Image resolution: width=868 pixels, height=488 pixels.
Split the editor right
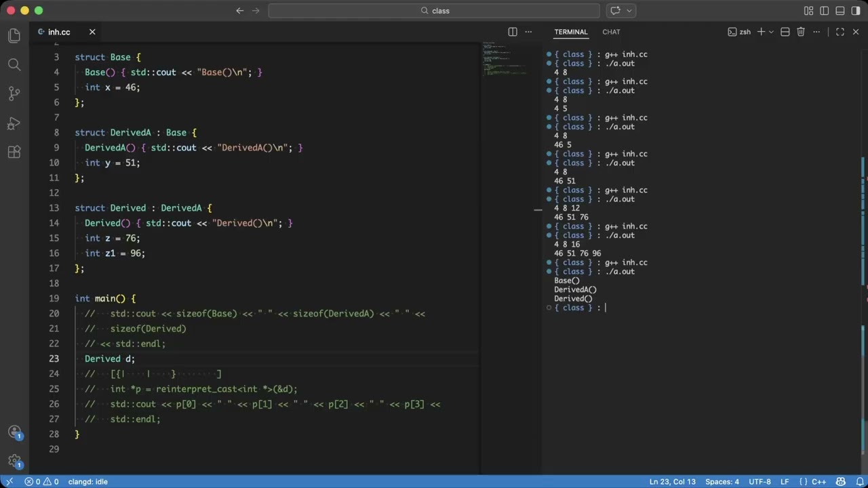[x=513, y=32]
